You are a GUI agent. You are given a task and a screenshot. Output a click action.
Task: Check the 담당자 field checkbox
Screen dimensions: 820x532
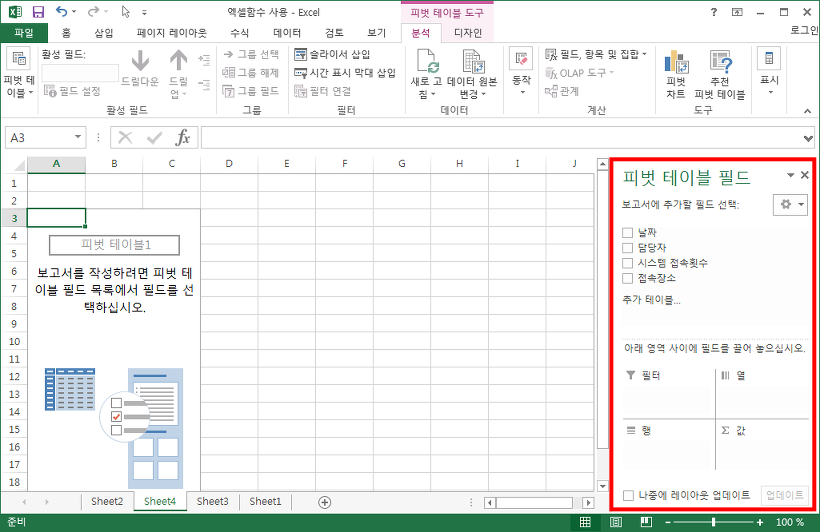pos(628,247)
